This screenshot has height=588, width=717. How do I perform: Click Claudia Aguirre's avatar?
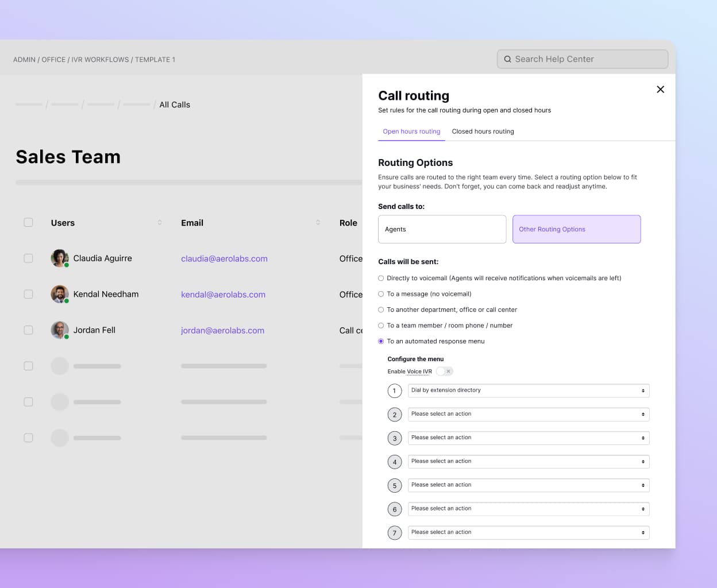(x=59, y=258)
